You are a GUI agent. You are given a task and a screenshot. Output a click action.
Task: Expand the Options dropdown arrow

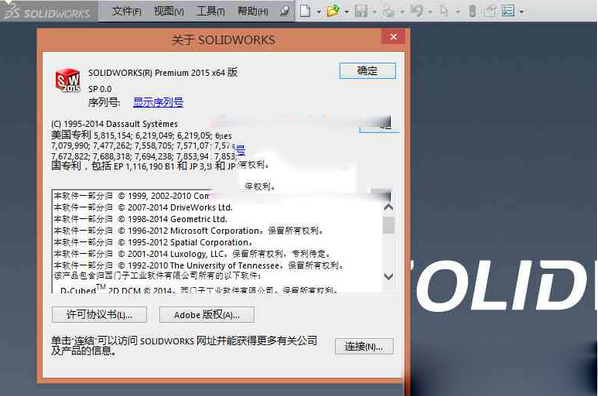click(x=522, y=12)
